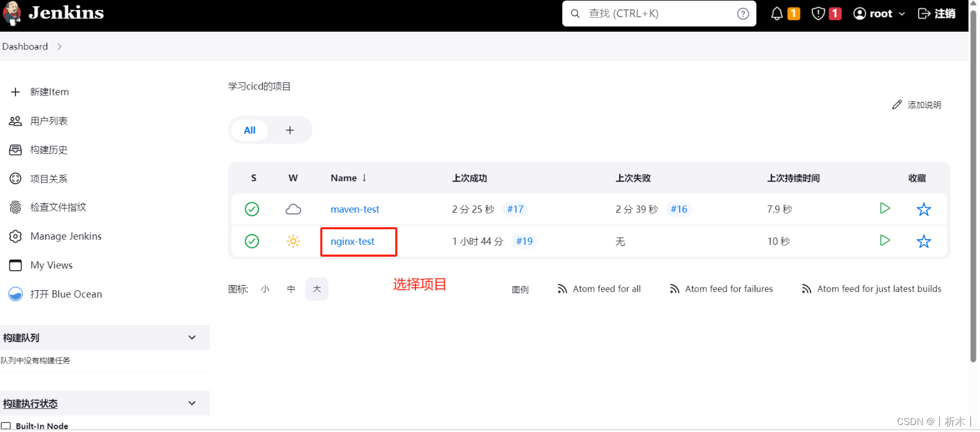Open build #19 of nginx-test
The image size is (980, 432).
coord(524,241)
